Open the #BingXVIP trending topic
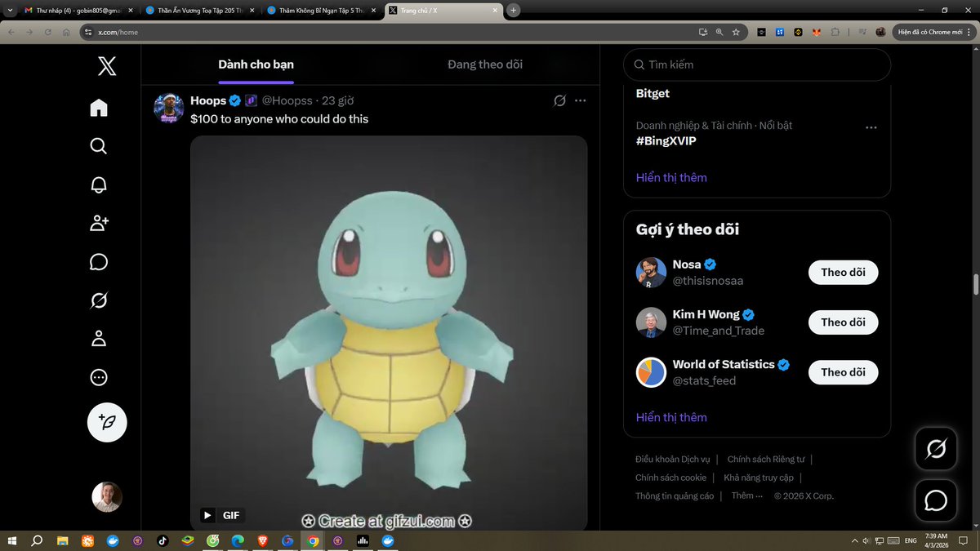 point(666,140)
